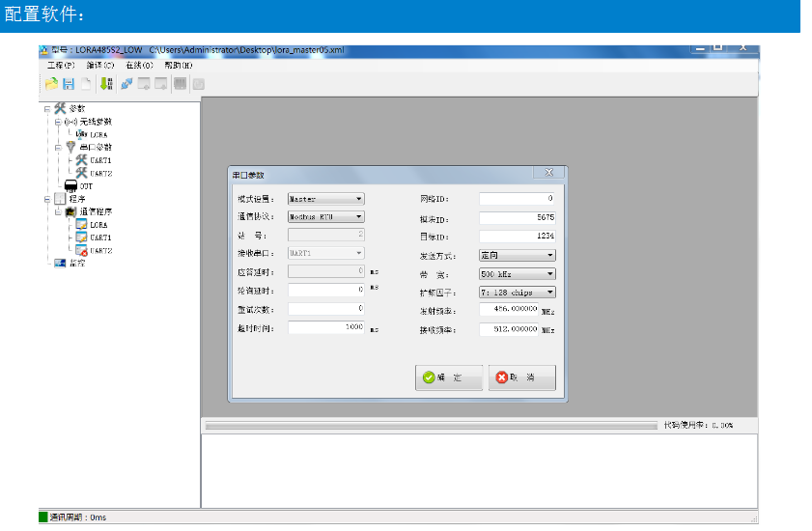Open the 工程(P) menu
The width and height of the screenshot is (812, 531).
click(61, 66)
